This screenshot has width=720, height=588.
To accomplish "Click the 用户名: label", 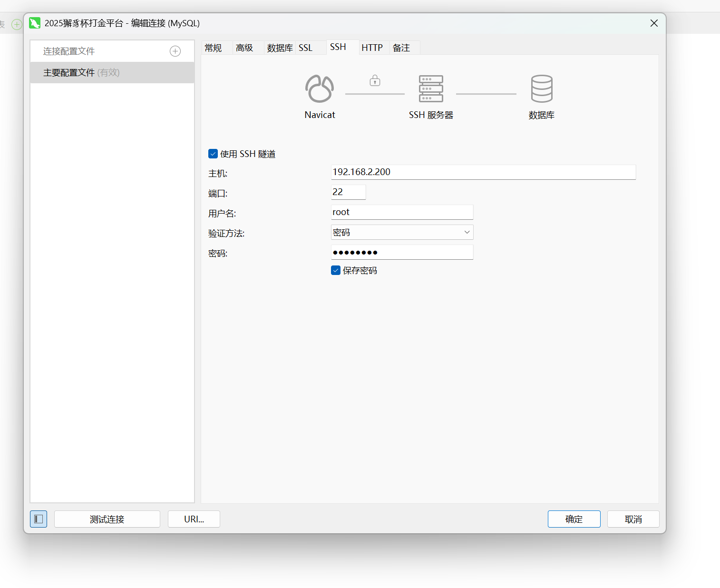I will click(x=222, y=214).
